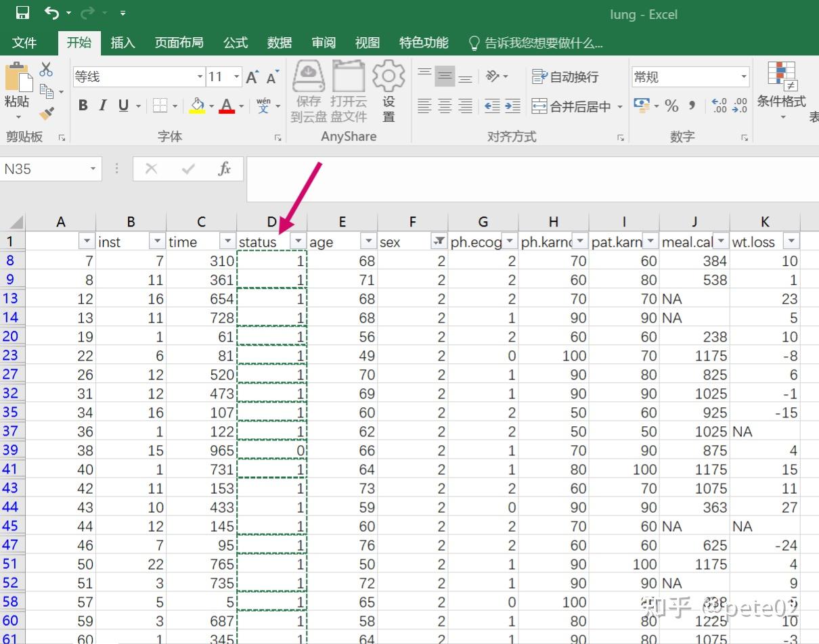This screenshot has width=819, height=644.
Task: Open AnyShare settings gear (设置)
Action: coord(389,93)
